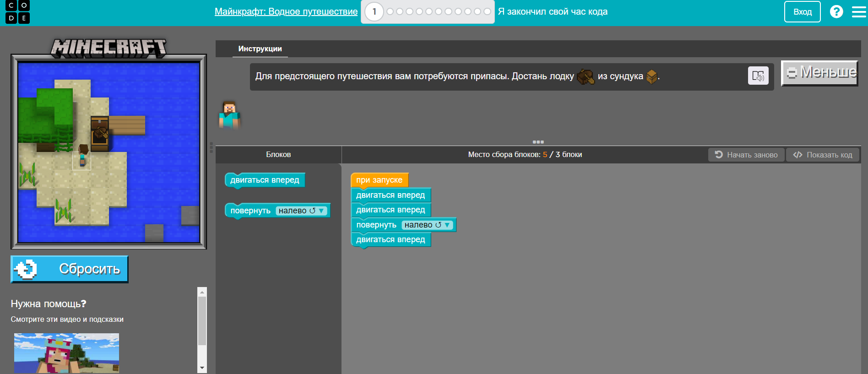Click Начать заново button

pos(746,155)
